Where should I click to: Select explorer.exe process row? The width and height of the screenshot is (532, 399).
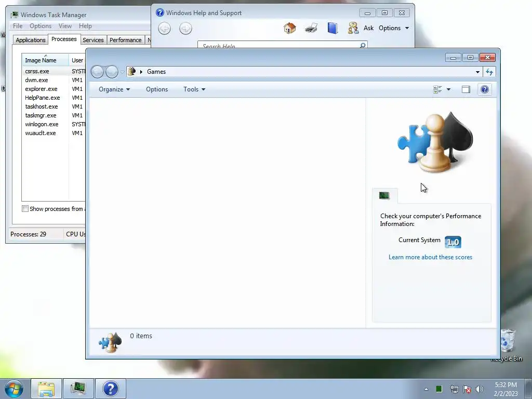click(54, 89)
